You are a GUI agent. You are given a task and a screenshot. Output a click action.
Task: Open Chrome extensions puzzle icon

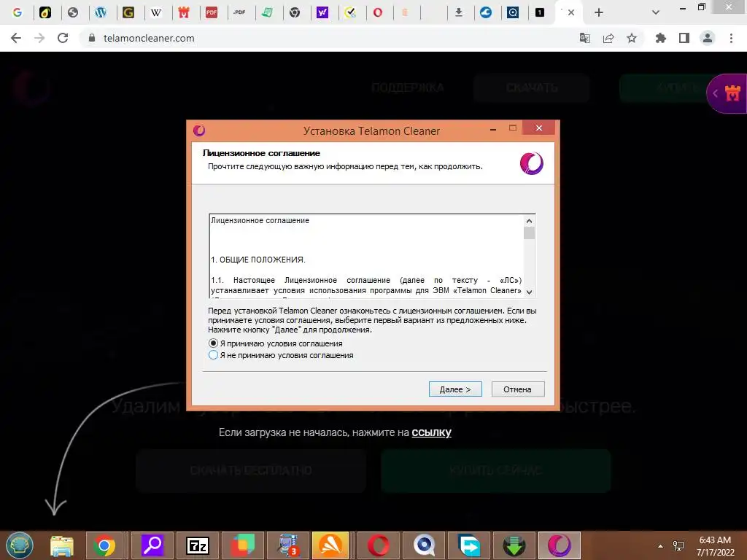pyautogui.click(x=661, y=38)
